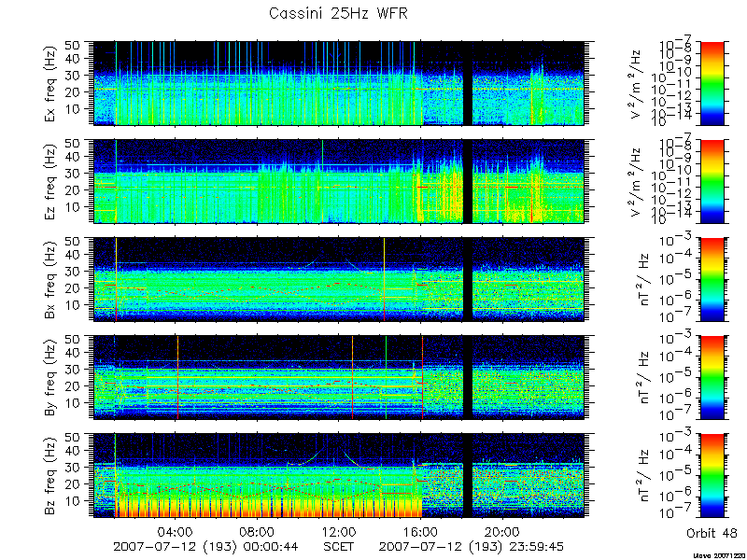The height and width of the screenshot is (560, 747).
Task: Click the Ex panel color scale bar
Action: click(712, 83)
